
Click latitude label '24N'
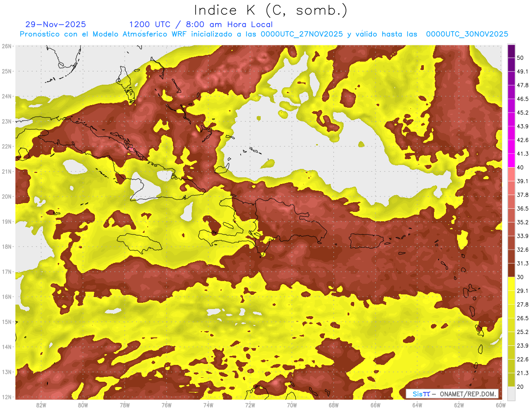click(7, 96)
